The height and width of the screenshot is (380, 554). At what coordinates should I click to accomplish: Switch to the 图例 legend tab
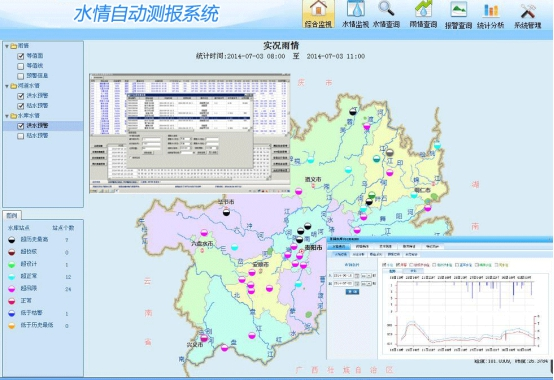point(12,215)
